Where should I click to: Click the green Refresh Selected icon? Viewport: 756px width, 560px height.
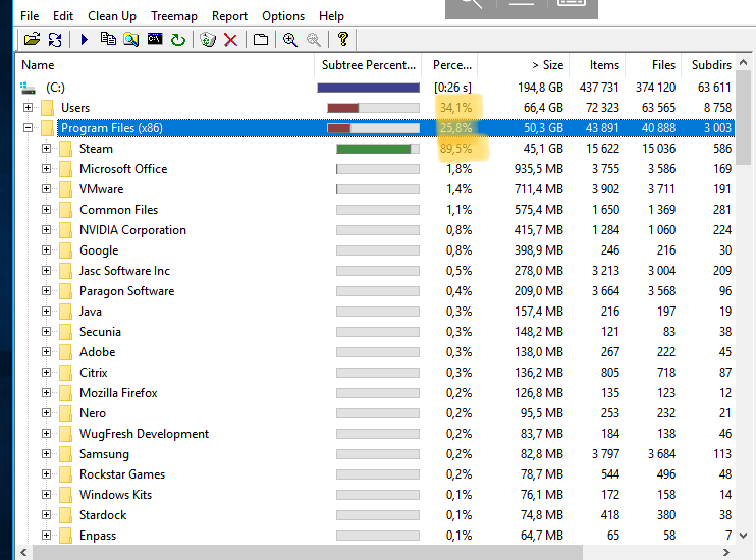coord(178,39)
